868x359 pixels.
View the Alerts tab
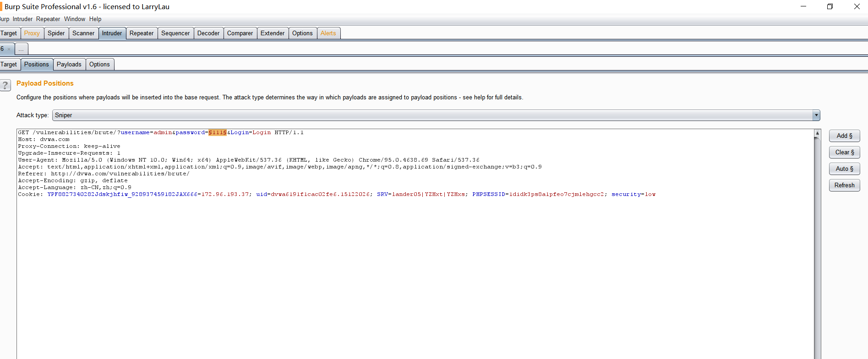tap(328, 33)
